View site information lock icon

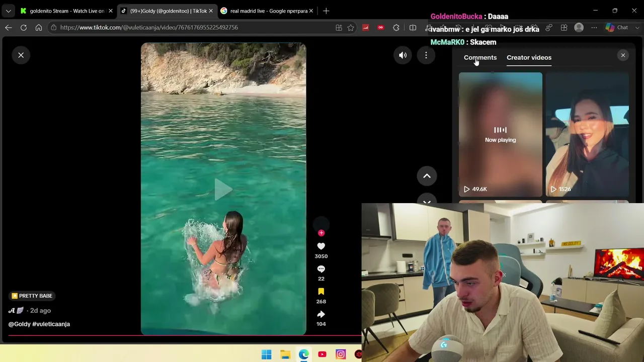(54, 28)
